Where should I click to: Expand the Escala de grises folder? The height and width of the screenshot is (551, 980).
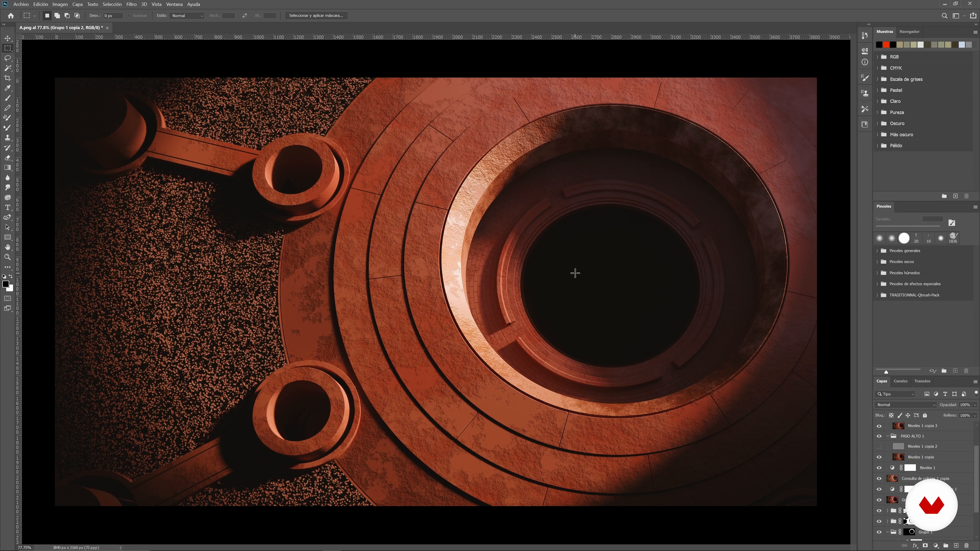[x=878, y=79]
